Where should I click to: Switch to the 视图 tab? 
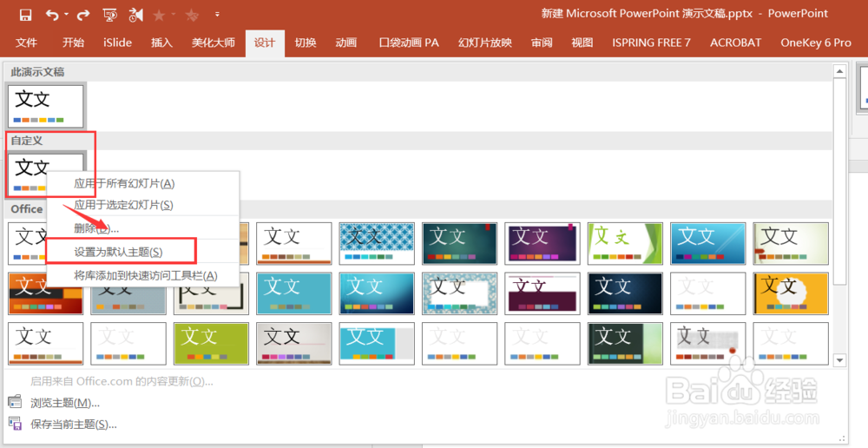click(582, 43)
